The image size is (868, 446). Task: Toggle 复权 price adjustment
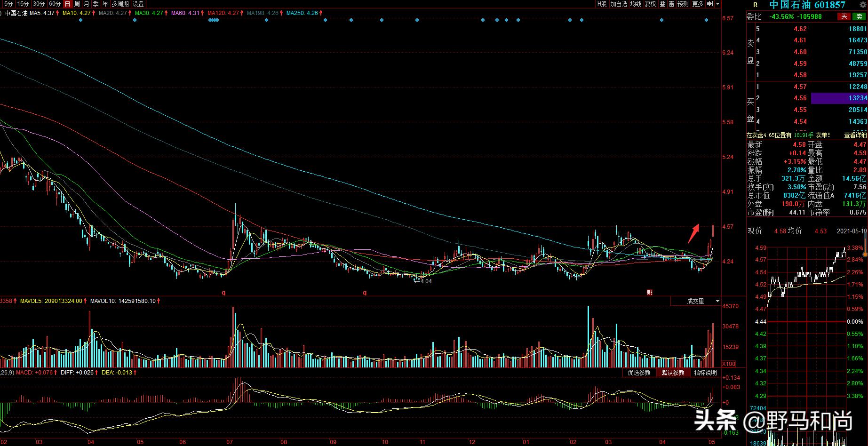[650, 4]
